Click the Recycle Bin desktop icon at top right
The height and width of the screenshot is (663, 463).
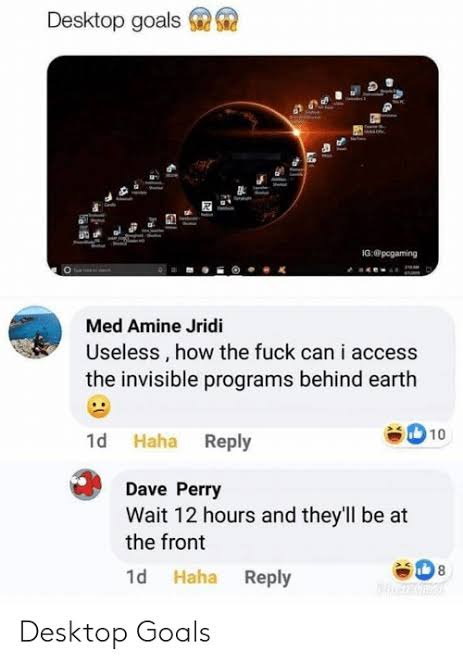(x=389, y=82)
